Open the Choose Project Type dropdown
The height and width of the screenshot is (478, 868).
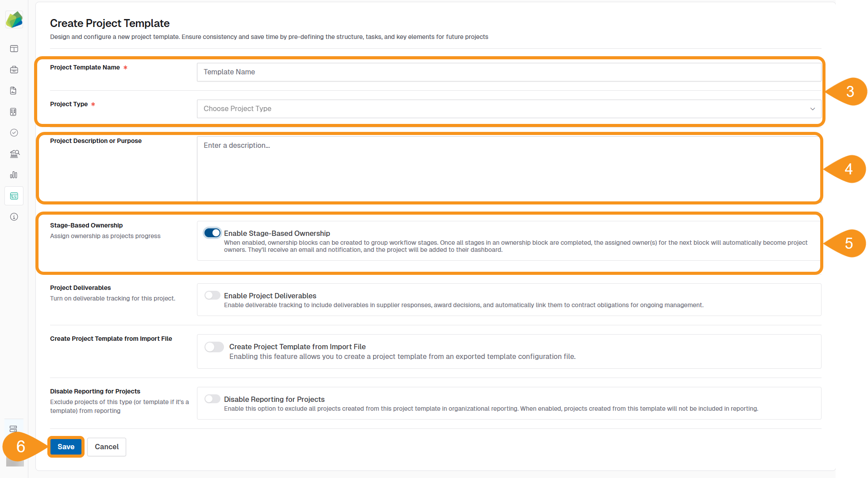(x=505, y=109)
